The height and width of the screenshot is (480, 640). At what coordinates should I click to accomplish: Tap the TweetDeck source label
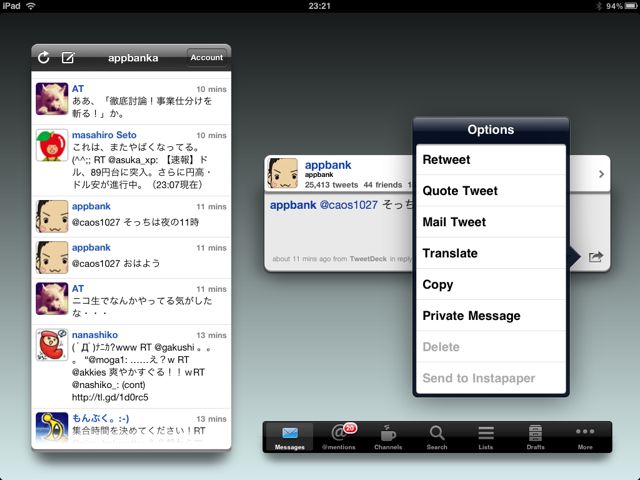tap(368, 259)
